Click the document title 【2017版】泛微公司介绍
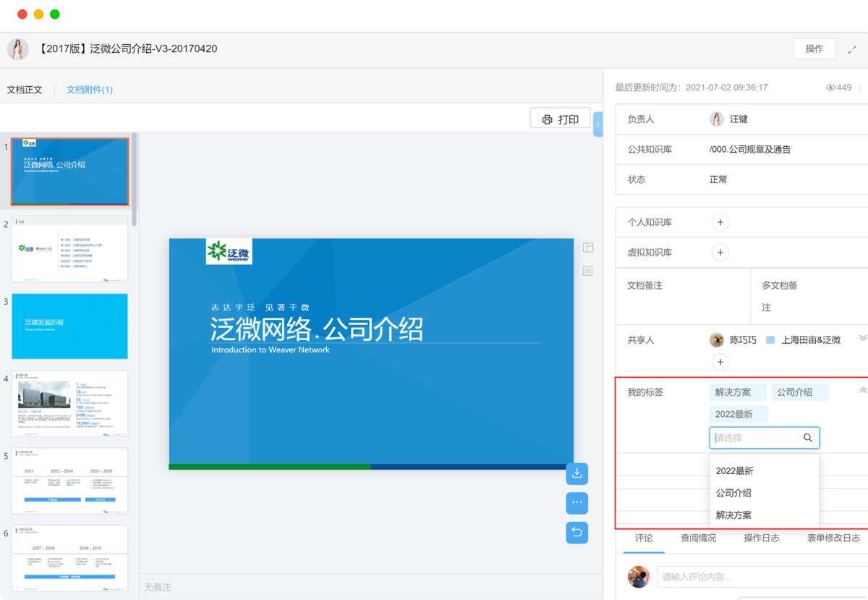Image resolution: width=868 pixels, height=600 pixels. coord(127,49)
